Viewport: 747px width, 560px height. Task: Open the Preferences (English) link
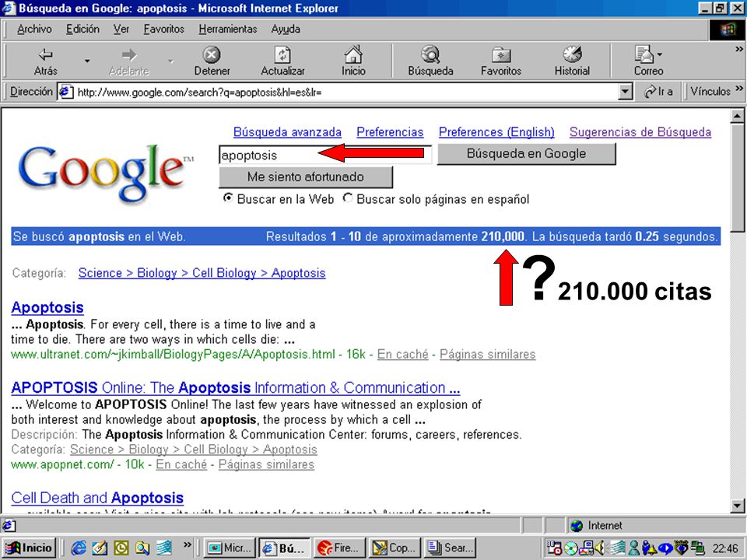[x=496, y=132]
